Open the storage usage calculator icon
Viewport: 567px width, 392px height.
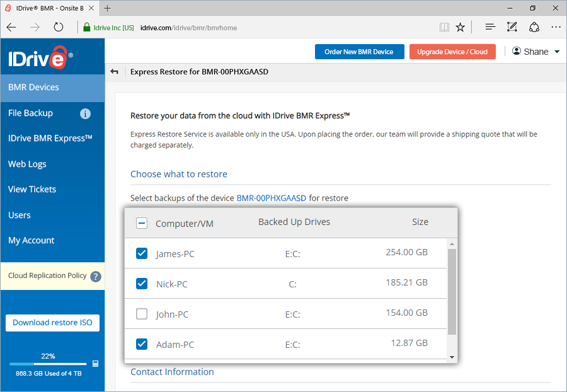pyautogui.click(x=96, y=364)
